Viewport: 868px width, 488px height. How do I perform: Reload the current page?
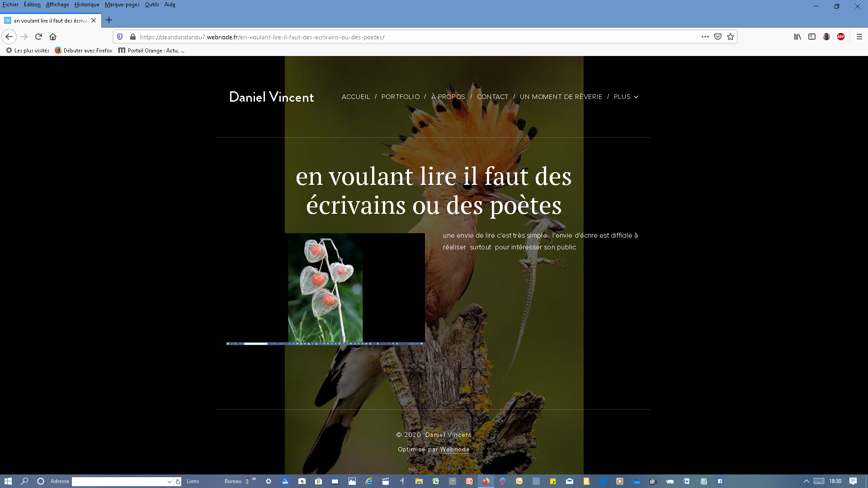coord(38,37)
